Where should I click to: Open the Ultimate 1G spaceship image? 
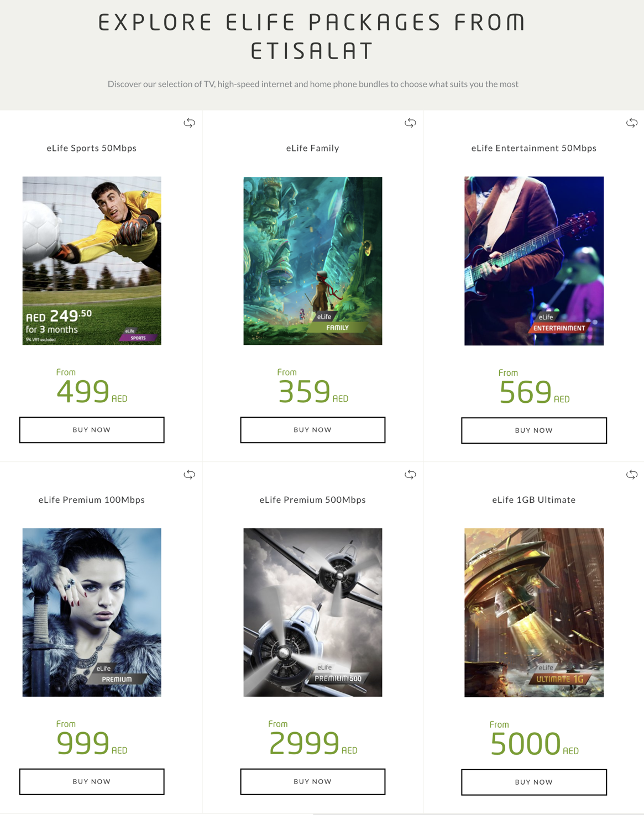(x=534, y=613)
